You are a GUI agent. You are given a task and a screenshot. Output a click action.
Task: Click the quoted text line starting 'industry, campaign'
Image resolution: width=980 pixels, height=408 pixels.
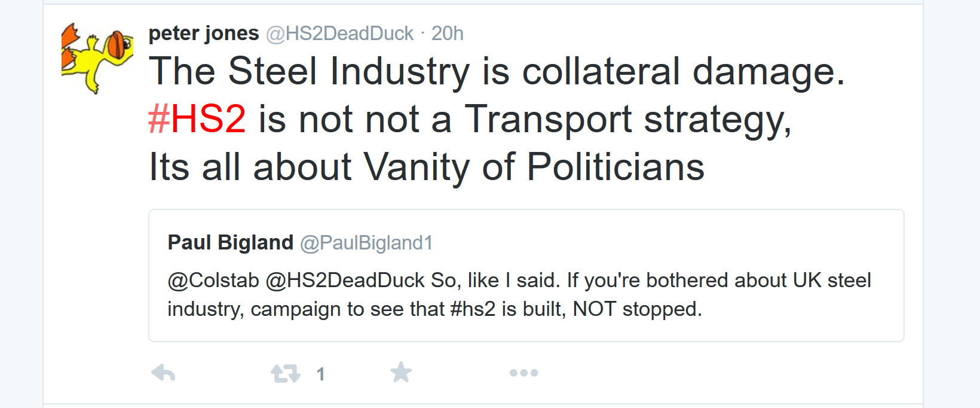coord(299,309)
